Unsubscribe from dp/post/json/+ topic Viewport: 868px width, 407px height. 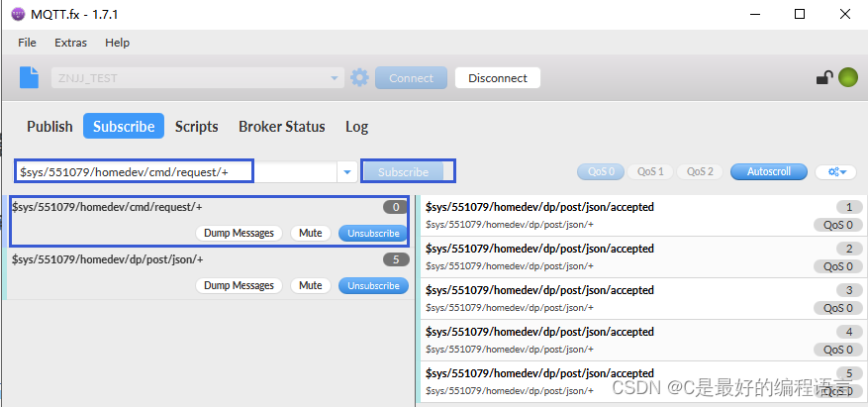tap(374, 286)
